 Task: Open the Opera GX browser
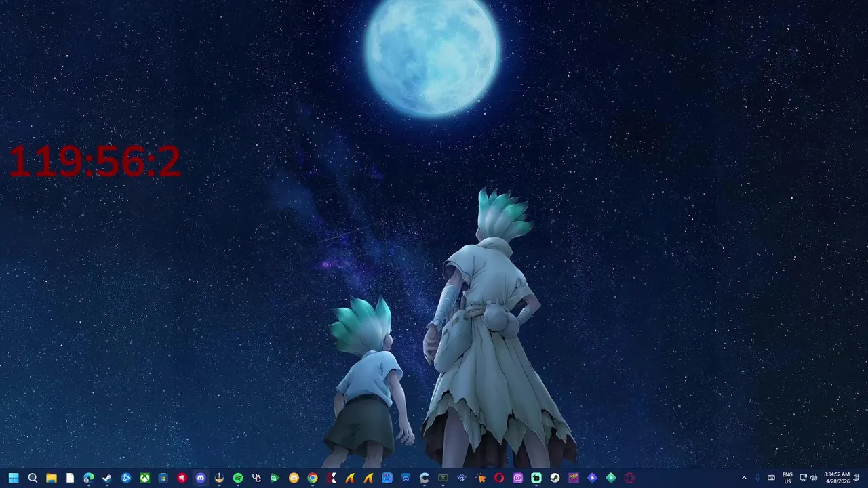(629, 478)
